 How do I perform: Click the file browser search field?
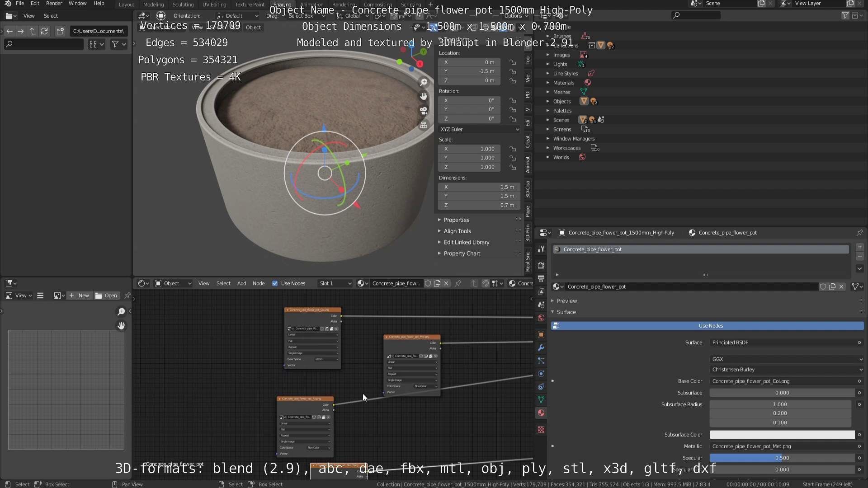(44, 44)
